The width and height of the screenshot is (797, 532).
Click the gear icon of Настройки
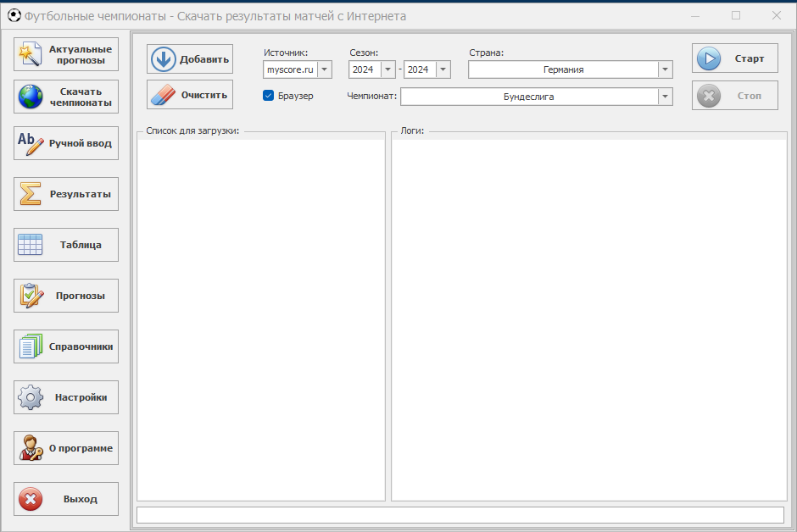click(31, 397)
